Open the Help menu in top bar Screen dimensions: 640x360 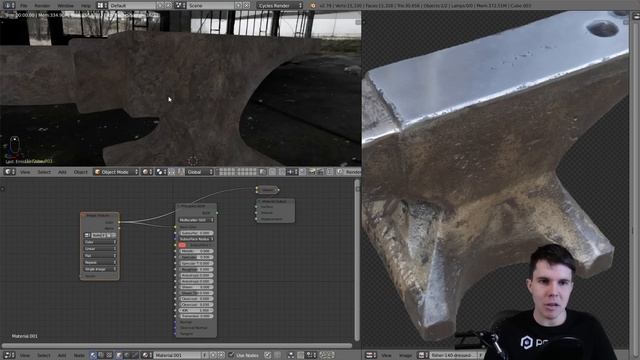(x=86, y=6)
